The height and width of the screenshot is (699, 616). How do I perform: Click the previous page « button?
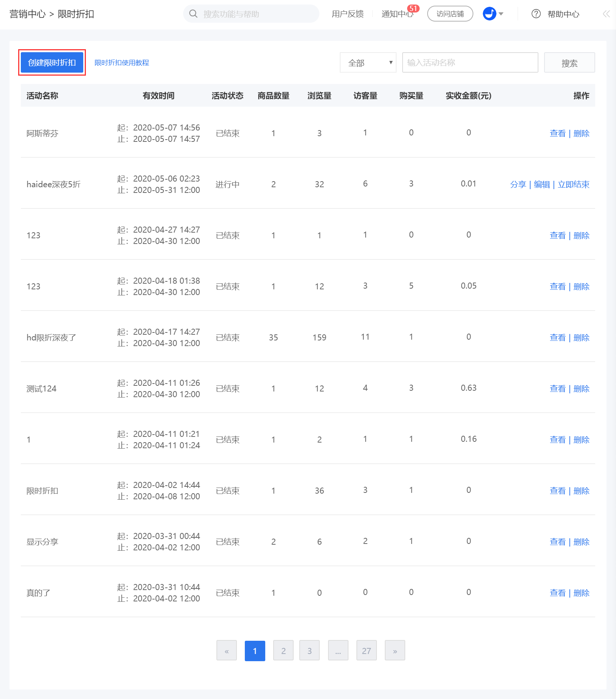coord(227,651)
